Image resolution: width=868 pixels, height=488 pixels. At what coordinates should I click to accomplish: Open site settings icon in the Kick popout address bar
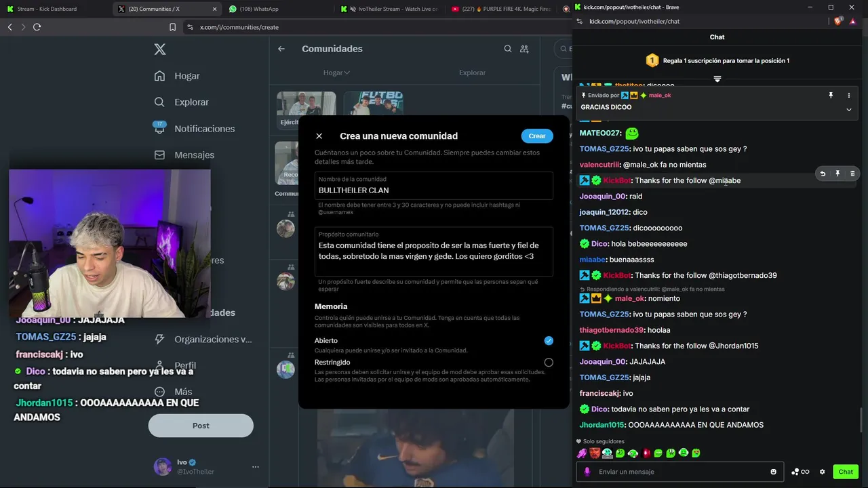coord(580,22)
